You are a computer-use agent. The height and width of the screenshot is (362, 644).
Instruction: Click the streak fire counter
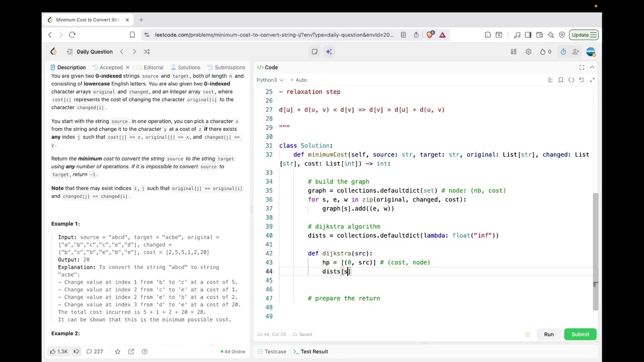545,51
